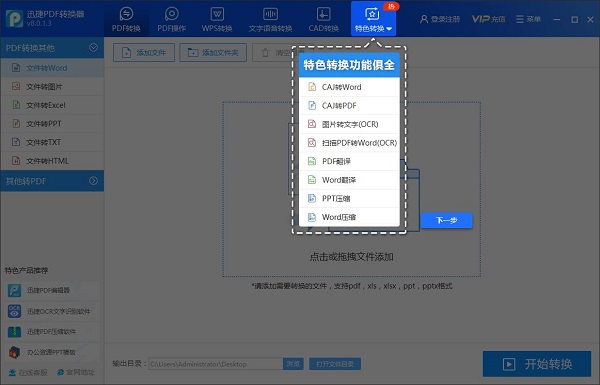Click the 输出目录 path field
Image resolution: width=600 pixels, height=385 pixels.
[x=215, y=364]
